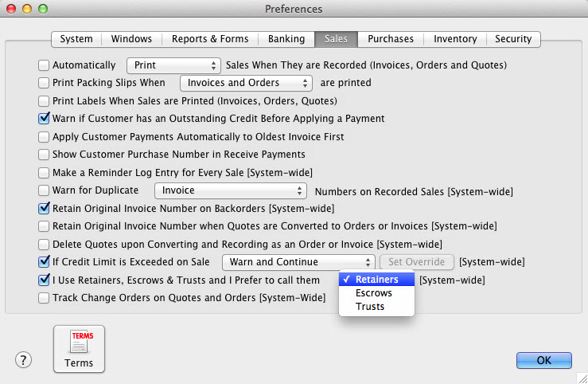Image resolution: width=588 pixels, height=384 pixels.
Task: Open the Warn and Continue dropdown
Action: click(298, 262)
